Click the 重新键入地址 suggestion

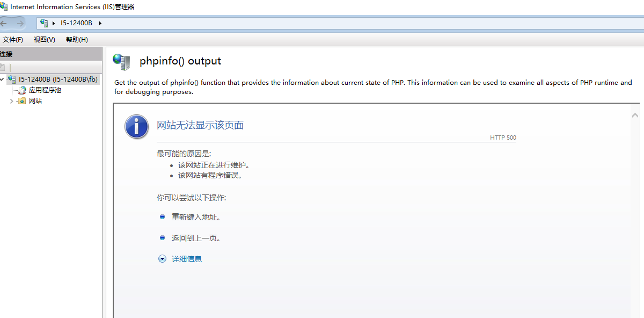(x=196, y=217)
